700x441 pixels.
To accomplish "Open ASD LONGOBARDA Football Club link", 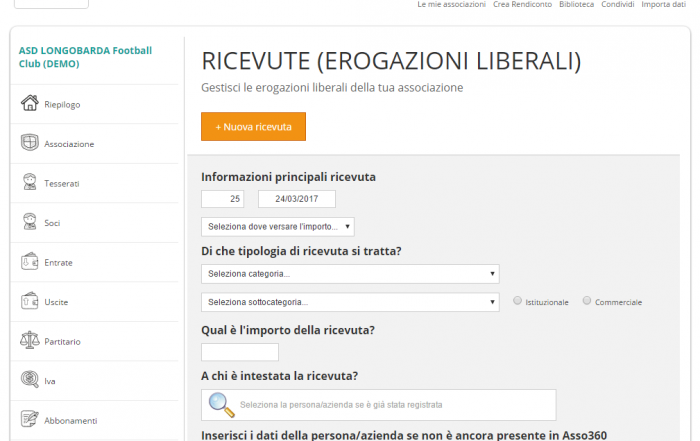I will pyautogui.click(x=85, y=57).
